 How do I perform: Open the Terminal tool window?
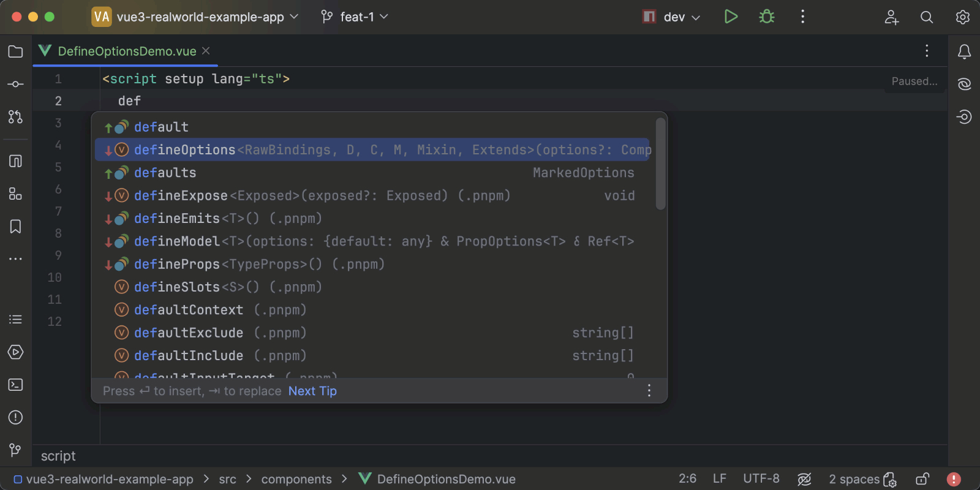(x=15, y=385)
